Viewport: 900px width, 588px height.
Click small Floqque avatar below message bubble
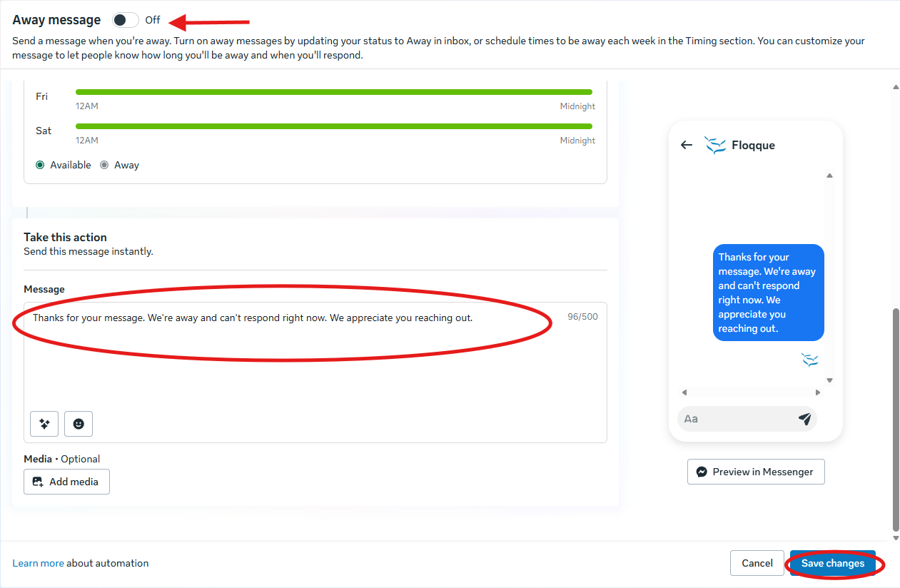pyautogui.click(x=810, y=360)
